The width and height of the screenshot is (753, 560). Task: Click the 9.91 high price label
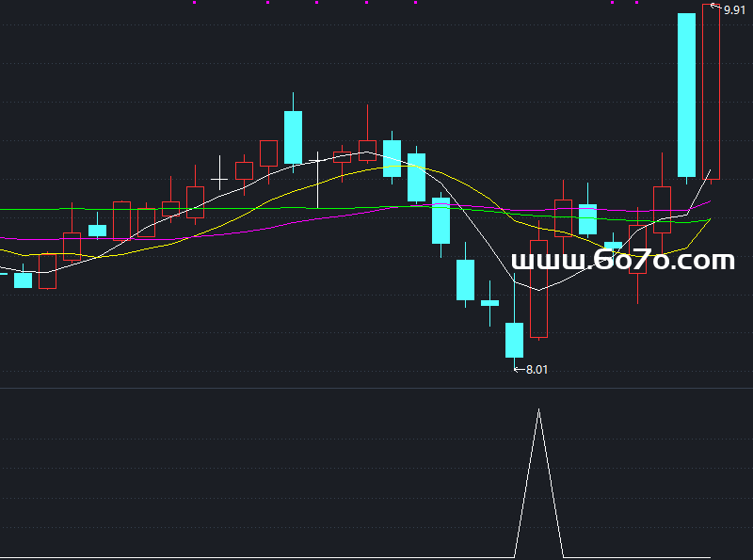(x=733, y=9)
